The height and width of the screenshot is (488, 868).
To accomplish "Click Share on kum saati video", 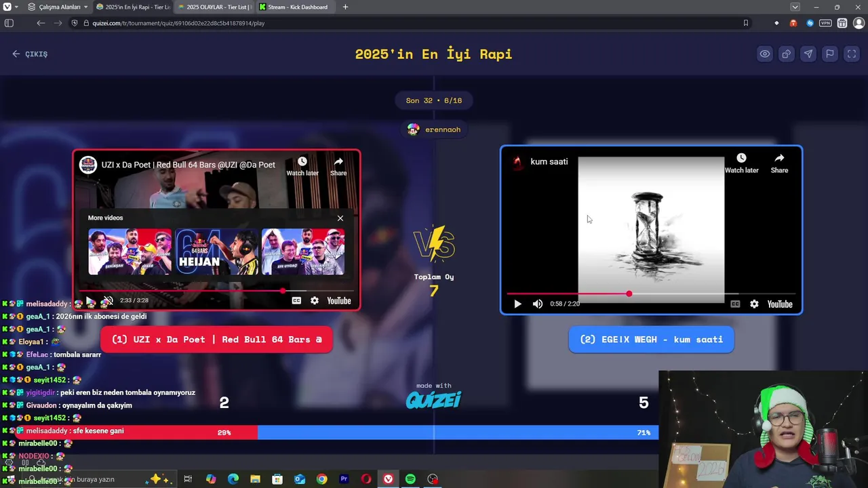I will 779,163.
